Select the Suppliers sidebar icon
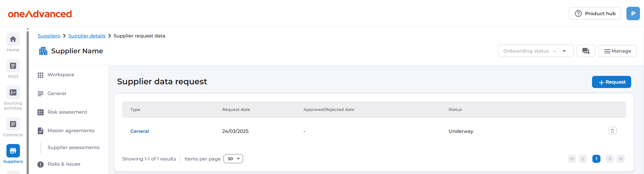The image size is (644, 174). pyautogui.click(x=13, y=151)
